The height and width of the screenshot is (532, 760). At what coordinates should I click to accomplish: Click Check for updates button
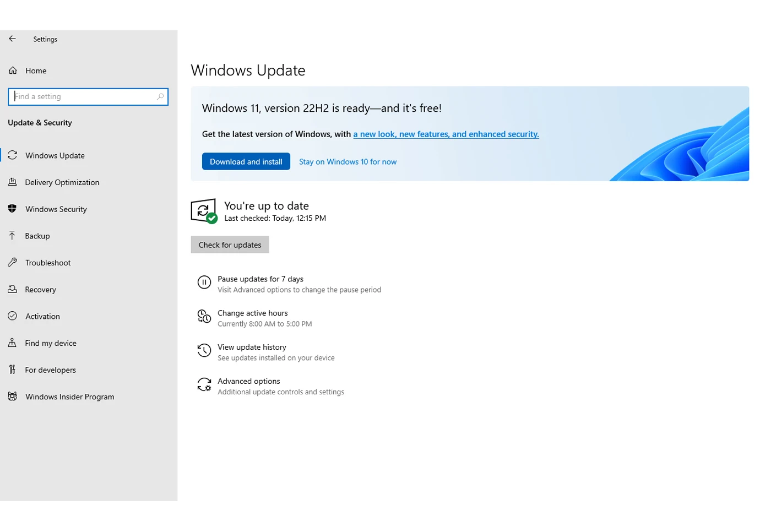pos(230,245)
